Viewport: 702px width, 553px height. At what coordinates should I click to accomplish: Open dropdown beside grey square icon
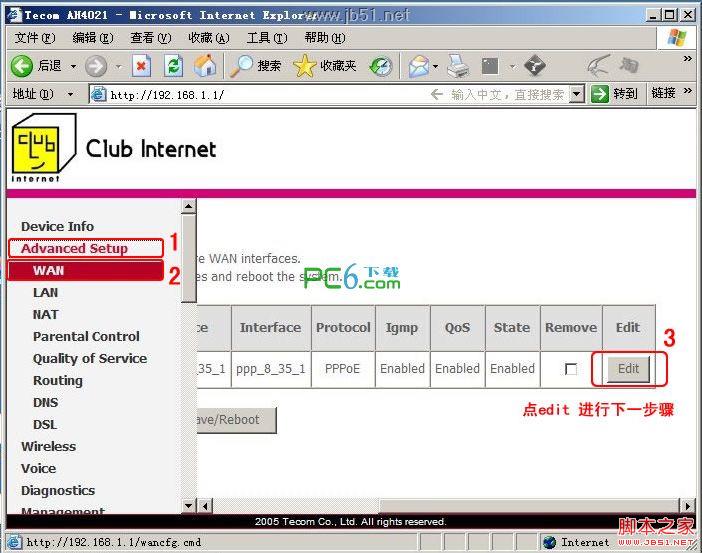tap(513, 66)
